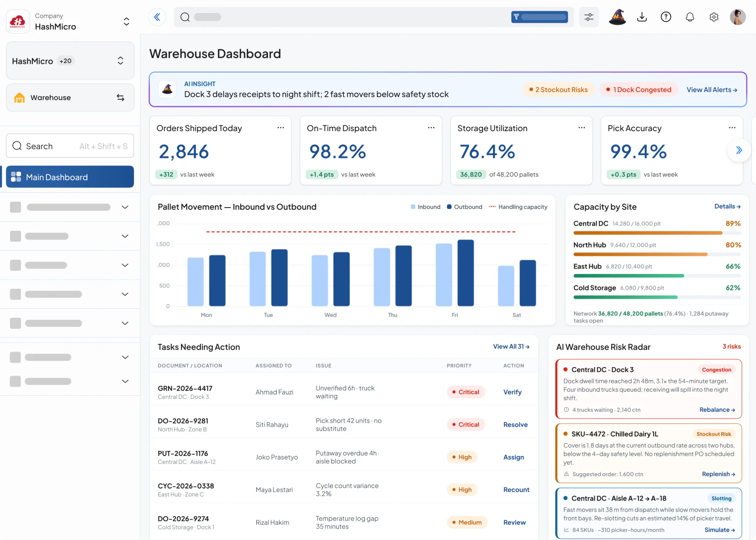Open the help question mark icon
This screenshot has height=540, width=756.
point(666,17)
